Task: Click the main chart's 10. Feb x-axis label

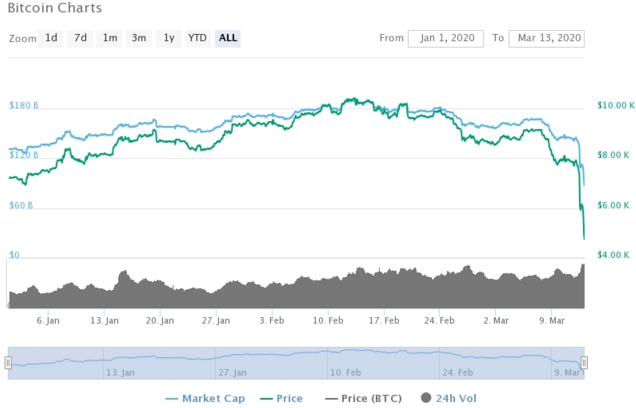Action: coord(328,320)
